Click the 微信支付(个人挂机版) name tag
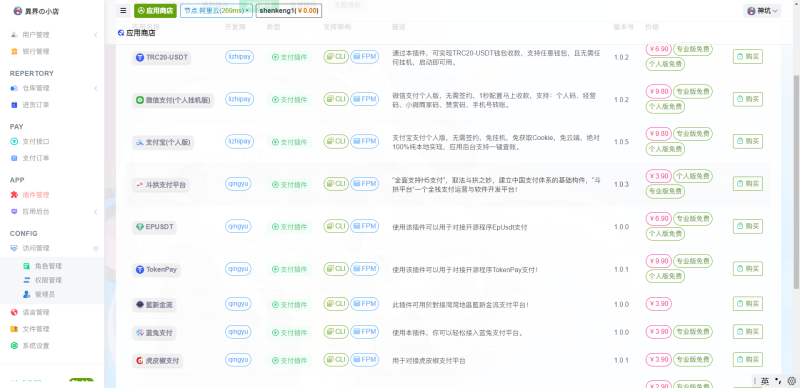 coord(173,100)
